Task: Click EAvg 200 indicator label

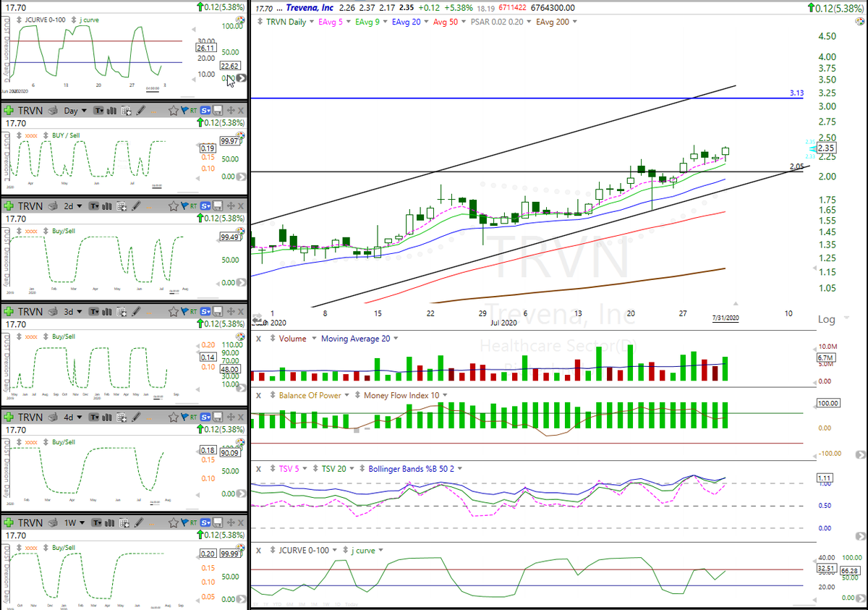Action: tap(553, 22)
